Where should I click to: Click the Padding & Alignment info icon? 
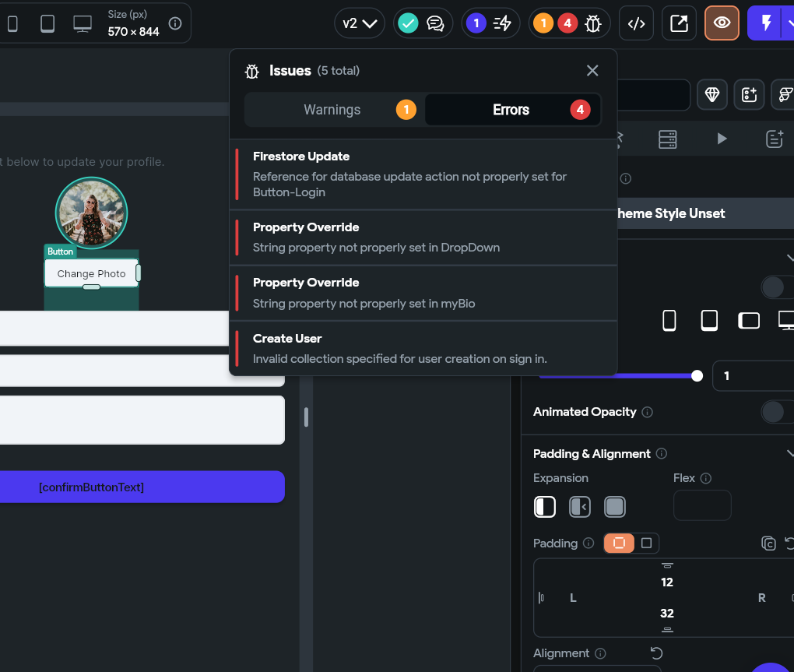pos(662,453)
